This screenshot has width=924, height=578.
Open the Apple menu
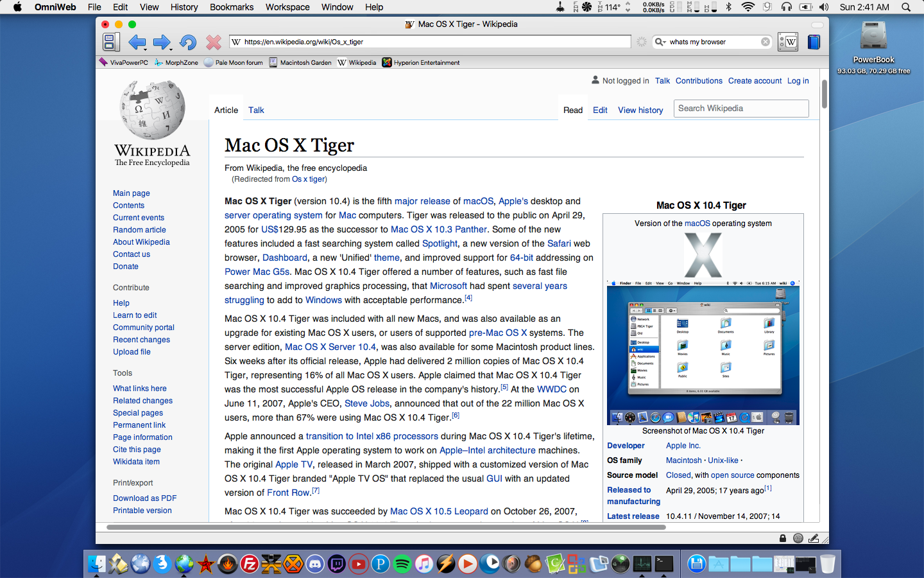pos(17,7)
